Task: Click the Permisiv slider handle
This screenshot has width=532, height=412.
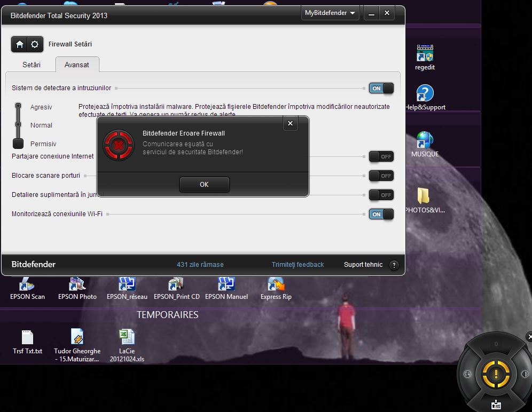Action: [x=18, y=144]
